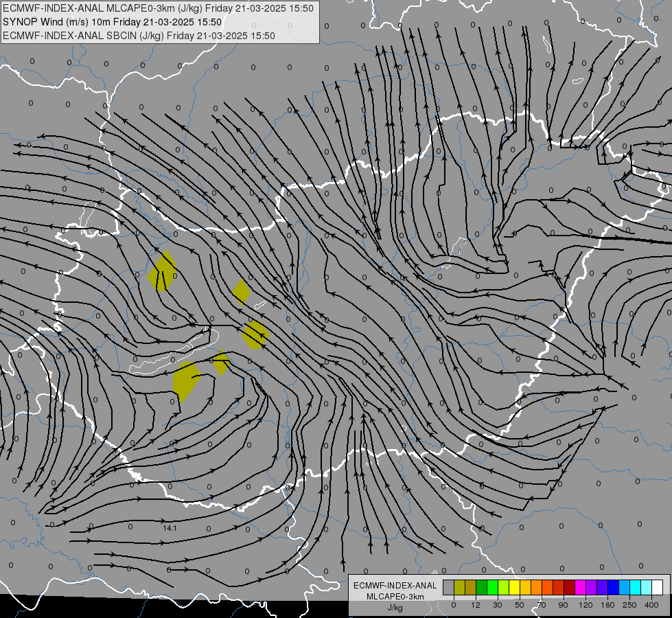Click the dark red swatch above 90

coord(570,587)
